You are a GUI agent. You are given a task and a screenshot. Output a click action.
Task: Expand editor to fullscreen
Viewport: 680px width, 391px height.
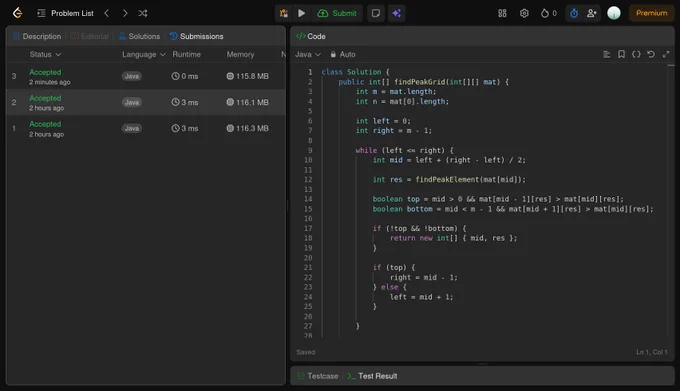[x=666, y=54]
